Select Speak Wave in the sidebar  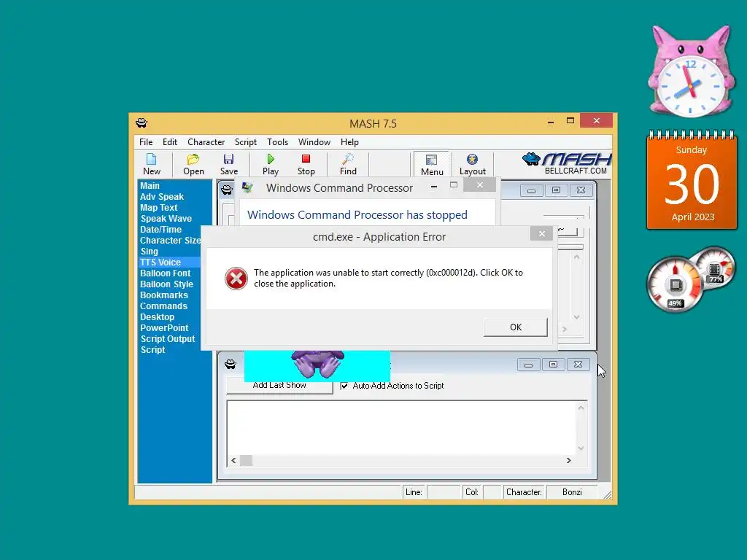pyautogui.click(x=166, y=219)
